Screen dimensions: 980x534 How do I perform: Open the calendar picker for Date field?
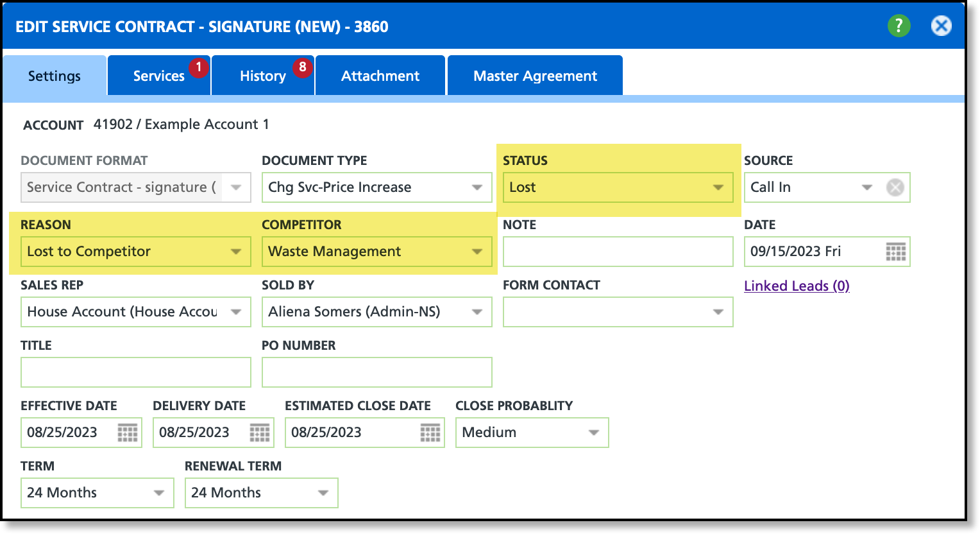pyautogui.click(x=895, y=252)
